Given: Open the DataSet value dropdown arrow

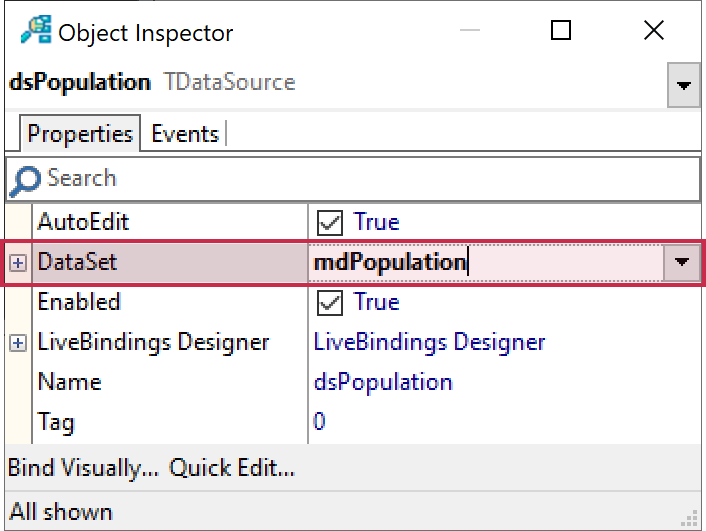Looking at the screenshot, I should pyautogui.click(x=682, y=262).
